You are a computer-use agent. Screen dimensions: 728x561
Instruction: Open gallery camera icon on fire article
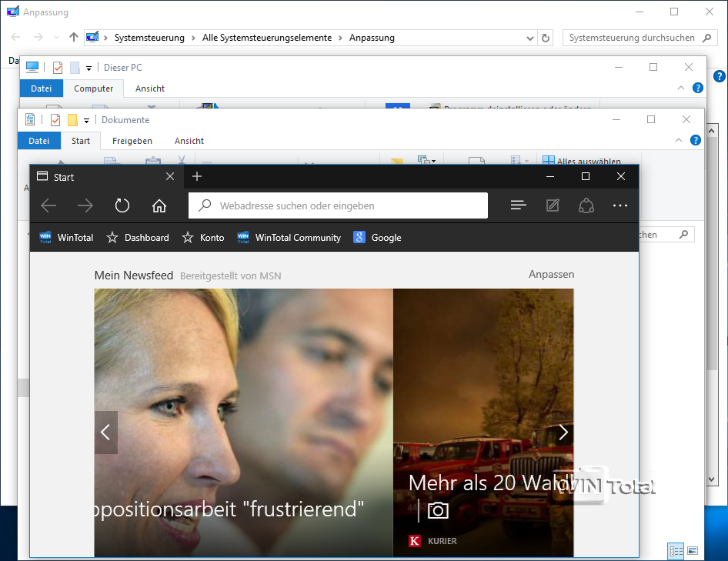click(438, 510)
